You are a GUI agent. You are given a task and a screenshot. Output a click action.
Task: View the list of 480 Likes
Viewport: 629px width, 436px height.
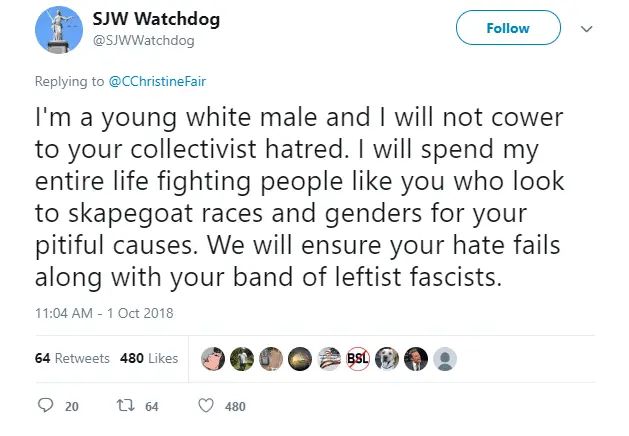[148, 358]
